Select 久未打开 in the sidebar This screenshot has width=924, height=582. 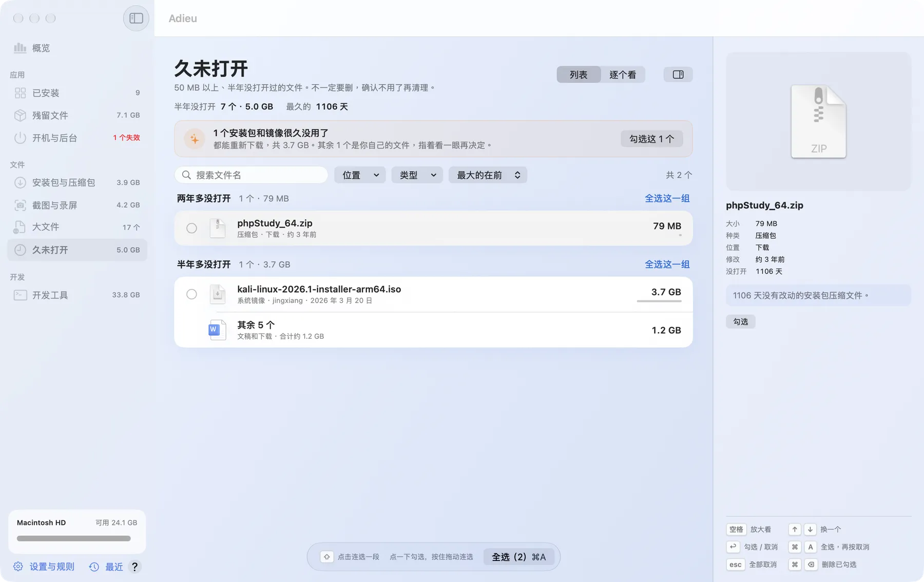pos(77,250)
